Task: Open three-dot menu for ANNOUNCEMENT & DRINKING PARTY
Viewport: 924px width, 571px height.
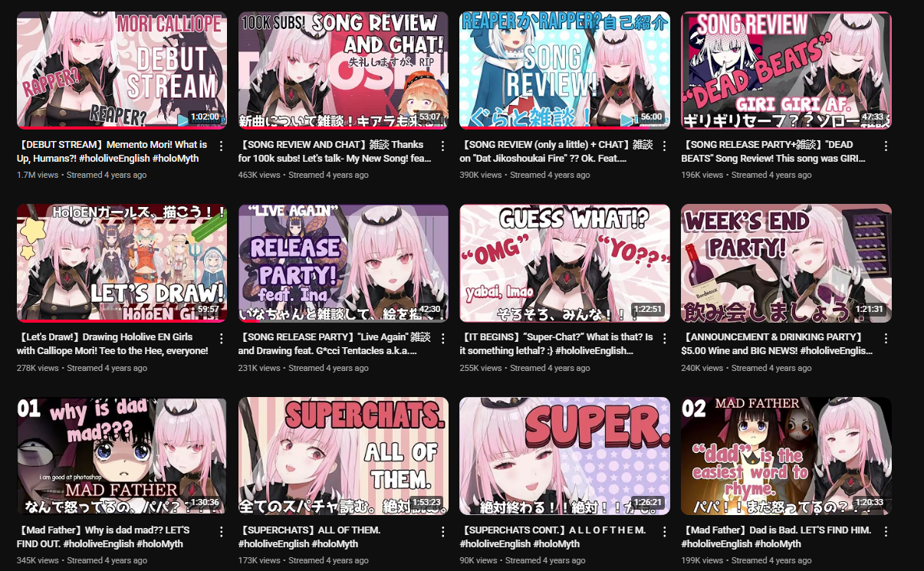Action: 886,338
